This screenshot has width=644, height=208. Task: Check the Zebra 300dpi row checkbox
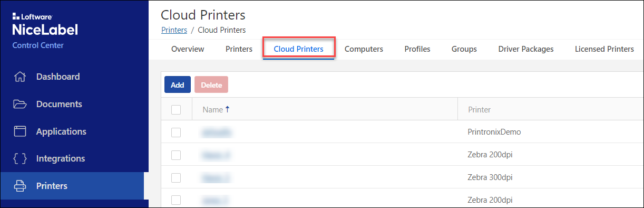(x=176, y=177)
